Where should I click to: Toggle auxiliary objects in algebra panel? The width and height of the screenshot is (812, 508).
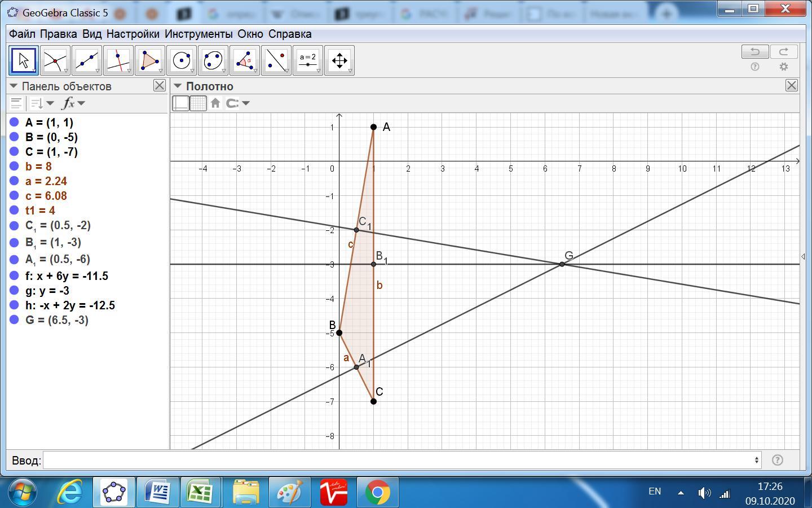point(16,103)
